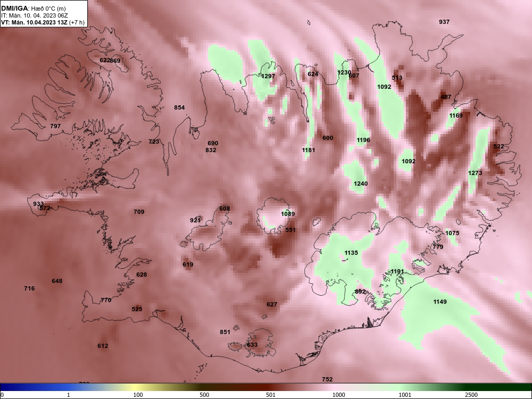Click the 770 label on Reykjanes
This screenshot has height=399, width=532.
pyautogui.click(x=106, y=300)
